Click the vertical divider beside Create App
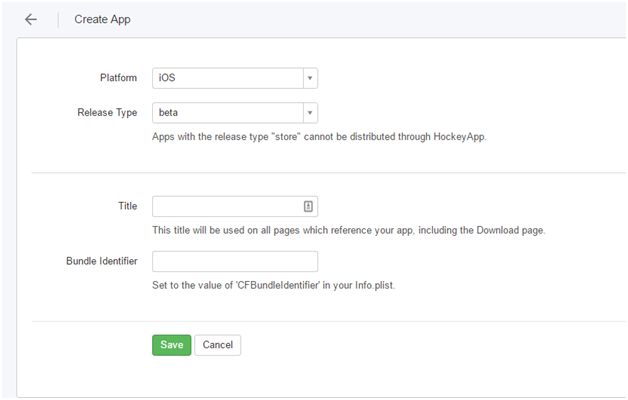The height and width of the screenshot is (400, 628). point(58,19)
